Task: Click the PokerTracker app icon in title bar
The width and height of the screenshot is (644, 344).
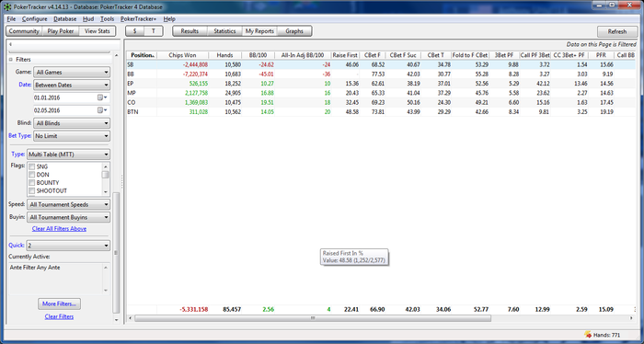Action: pyautogui.click(x=7, y=7)
